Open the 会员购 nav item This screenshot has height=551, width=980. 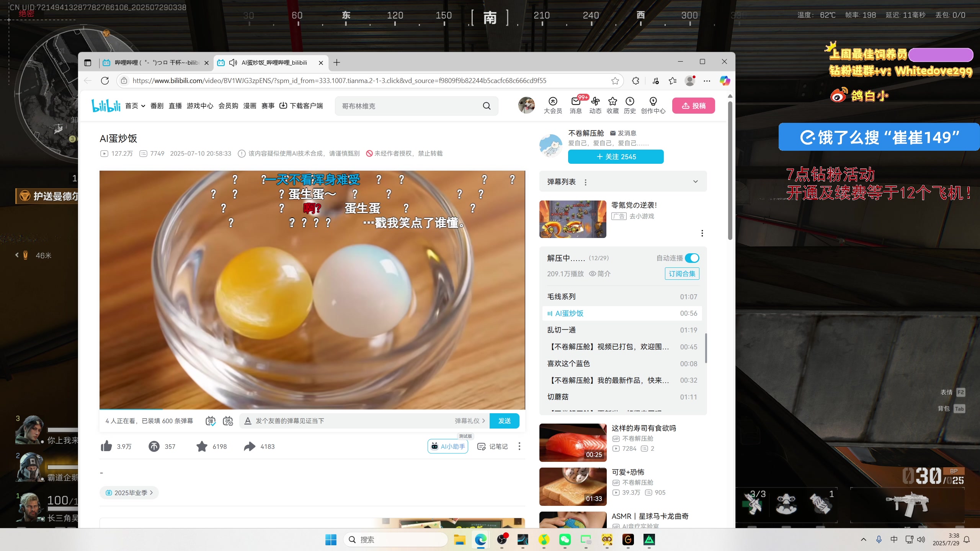[x=228, y=106]
